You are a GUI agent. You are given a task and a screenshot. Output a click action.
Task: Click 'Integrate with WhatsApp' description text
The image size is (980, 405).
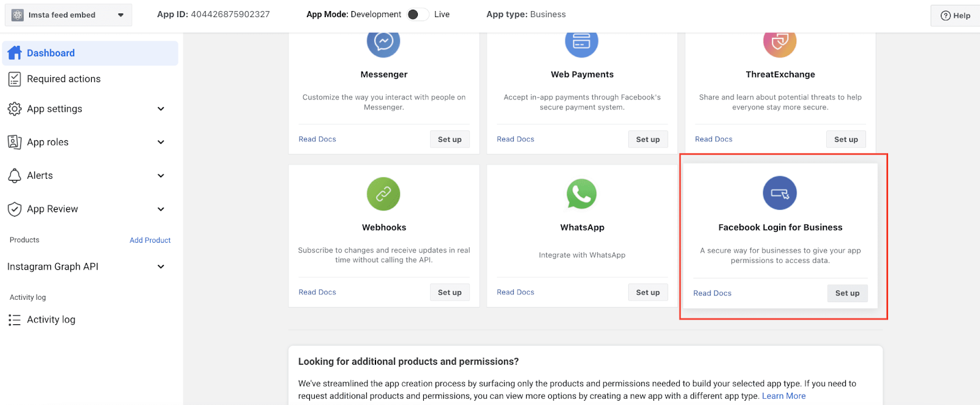[x=582, y=255]
